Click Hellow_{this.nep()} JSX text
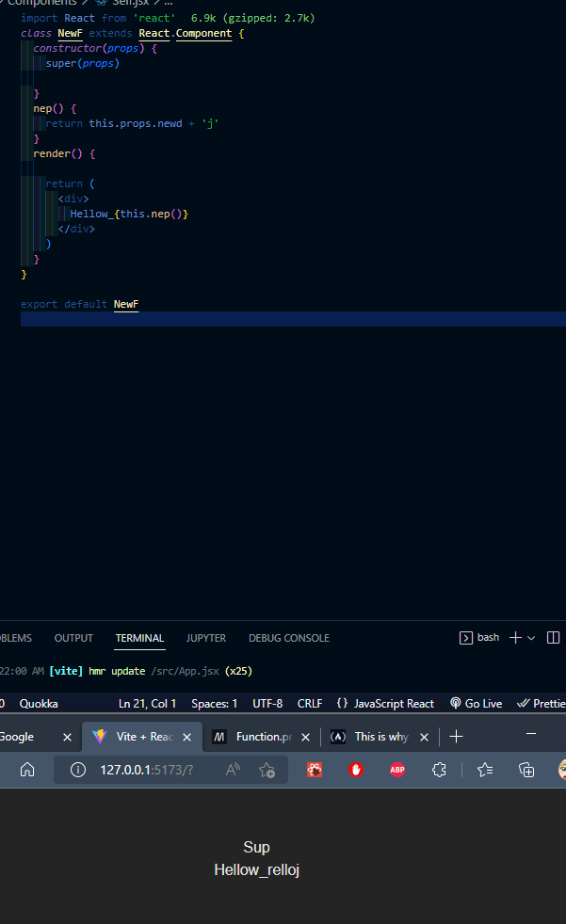 click(129, 214)
